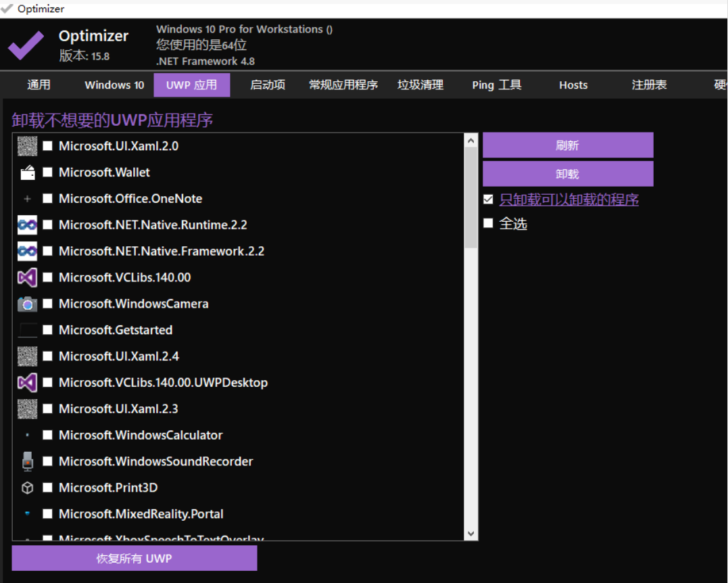
Task: Click the Microsoft.UI.Xaml.2.4 icon
Action: click(x=28, y=356)
